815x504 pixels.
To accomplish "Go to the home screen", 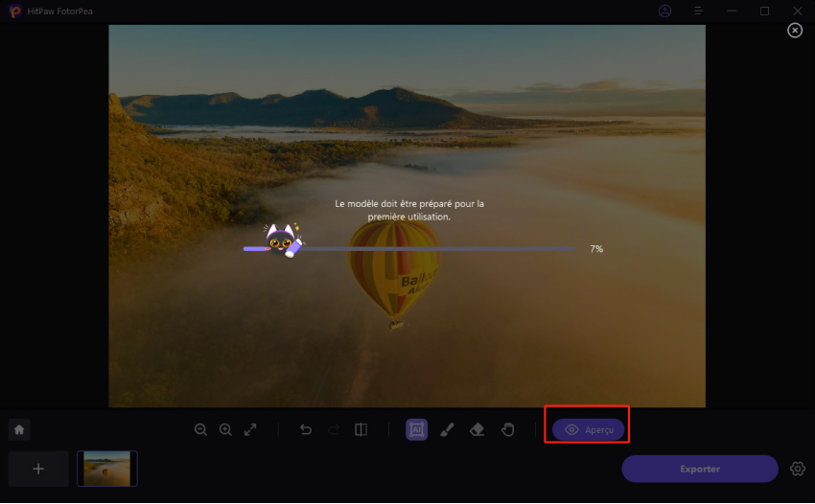I will click(19, 430).
